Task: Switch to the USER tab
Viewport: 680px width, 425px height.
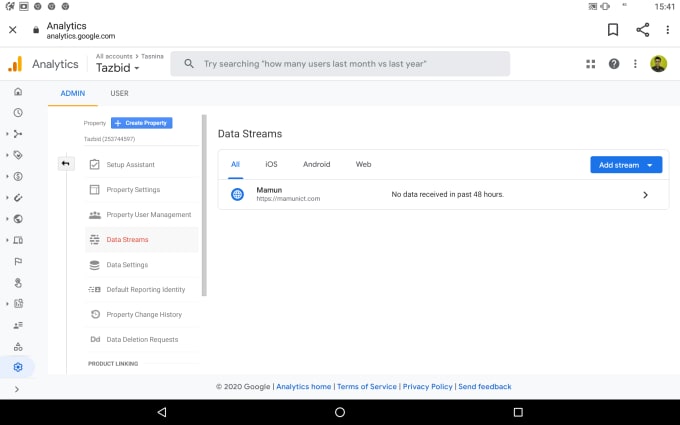Action: (119, 93)
